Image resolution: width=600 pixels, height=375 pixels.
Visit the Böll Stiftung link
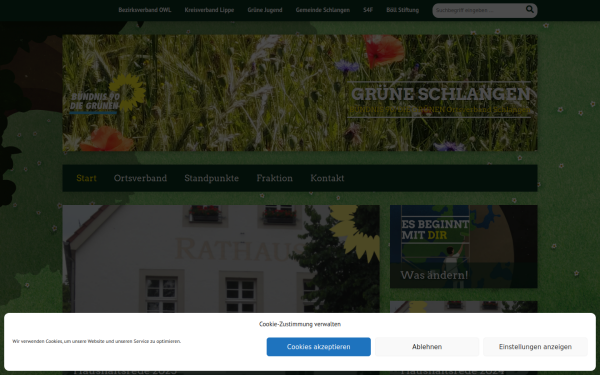point(403,10)
